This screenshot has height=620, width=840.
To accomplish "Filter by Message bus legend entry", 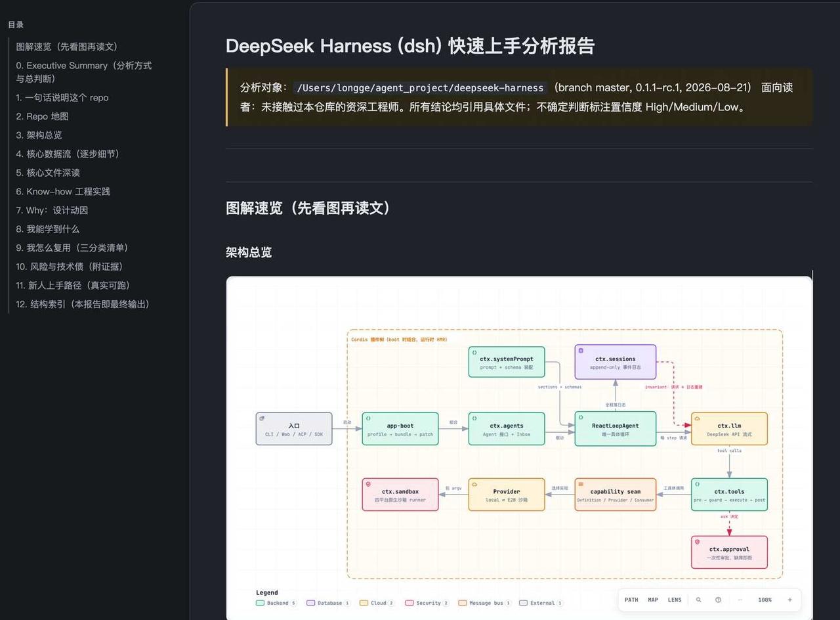I will click(x=484, y=603).
